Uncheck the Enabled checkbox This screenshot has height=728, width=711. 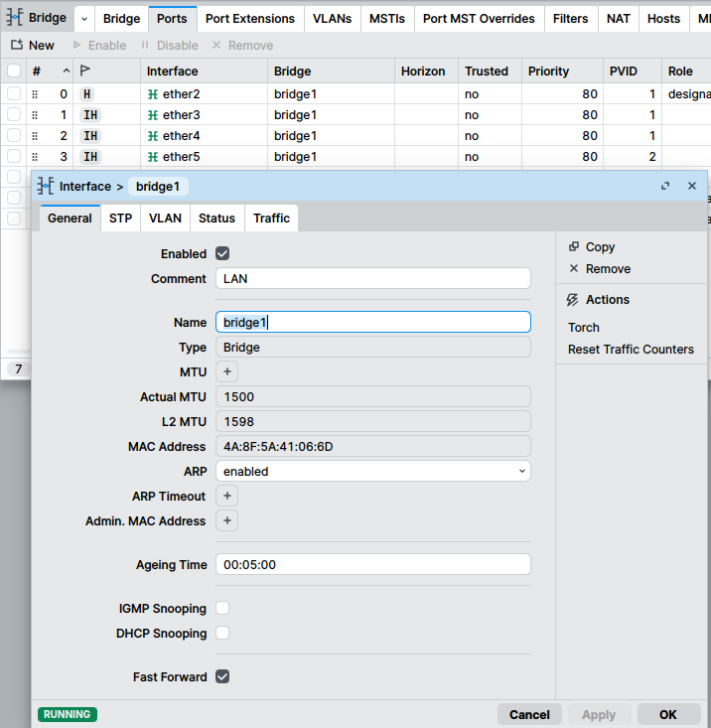pyautogui.click(x=222, y=254)
